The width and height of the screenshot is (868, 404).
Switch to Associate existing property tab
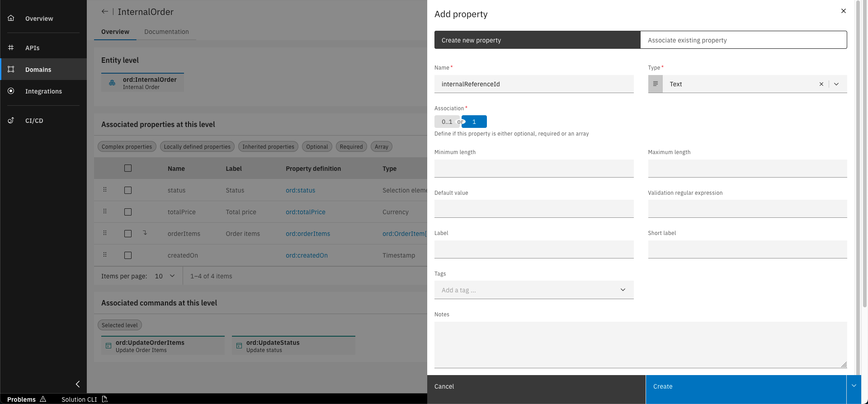point(743,40)
